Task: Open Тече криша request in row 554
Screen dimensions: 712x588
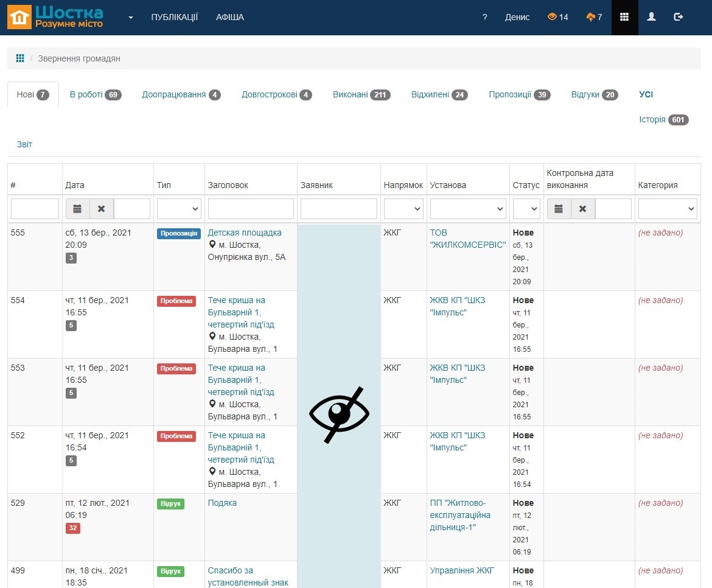Action: click(240, 312)
